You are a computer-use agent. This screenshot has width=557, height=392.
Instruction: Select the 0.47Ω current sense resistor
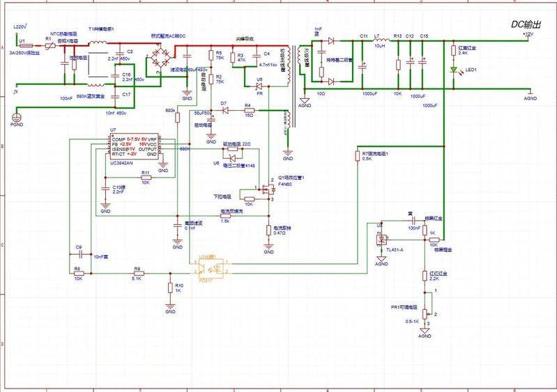pos(269,230)
